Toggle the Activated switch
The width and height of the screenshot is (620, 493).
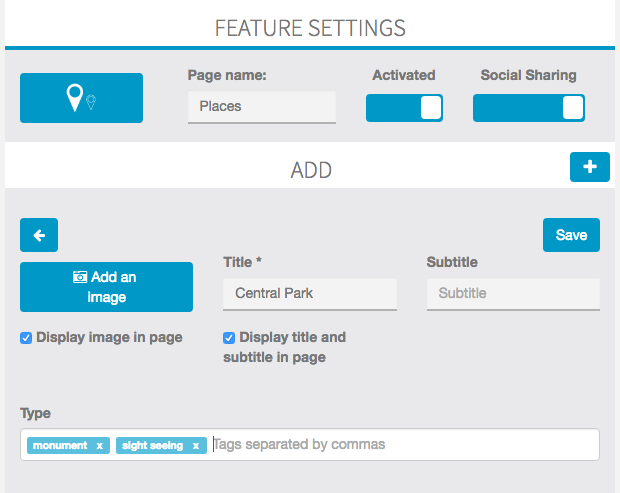coord(404,108)
